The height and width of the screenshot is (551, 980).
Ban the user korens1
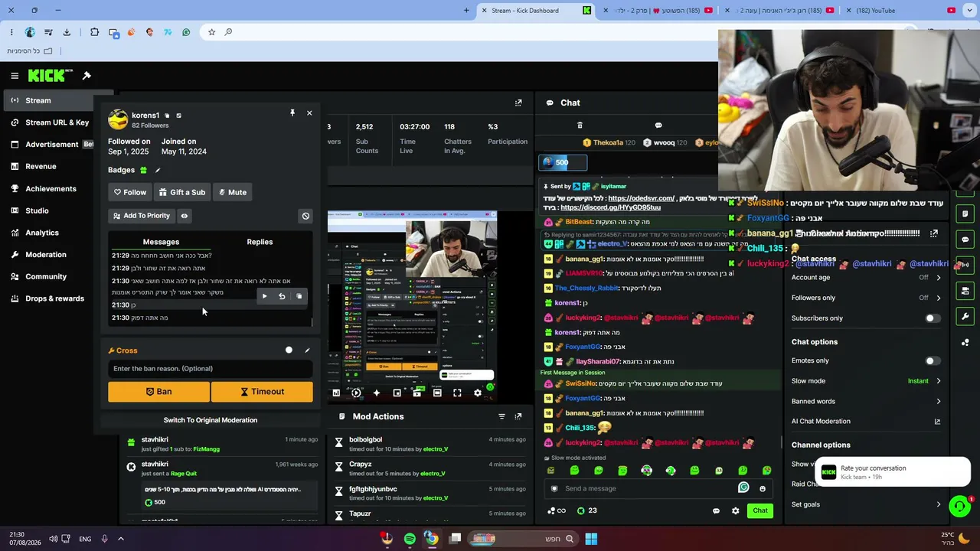pyautogui.click(x=158, y=392)
